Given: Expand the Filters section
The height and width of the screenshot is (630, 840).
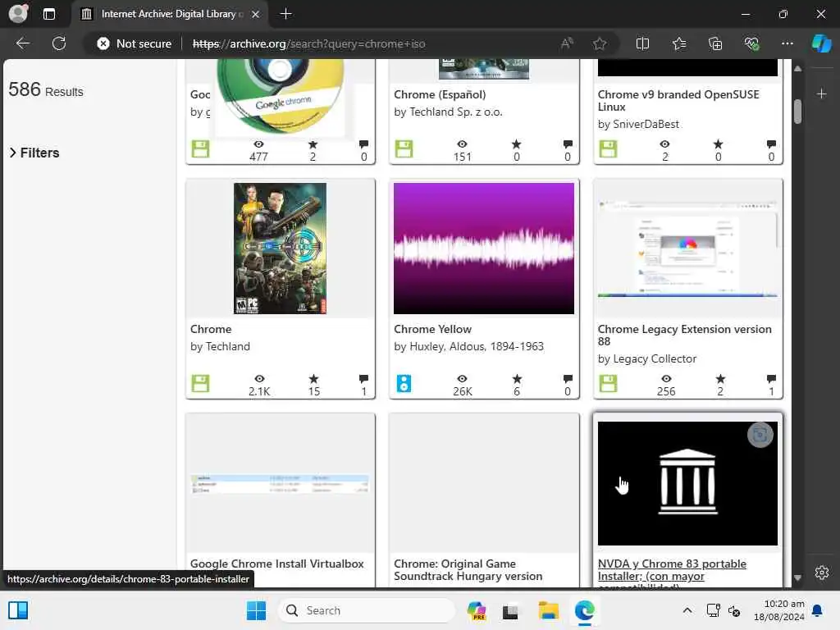Looking at the screenshot, I should pos(34,153).
